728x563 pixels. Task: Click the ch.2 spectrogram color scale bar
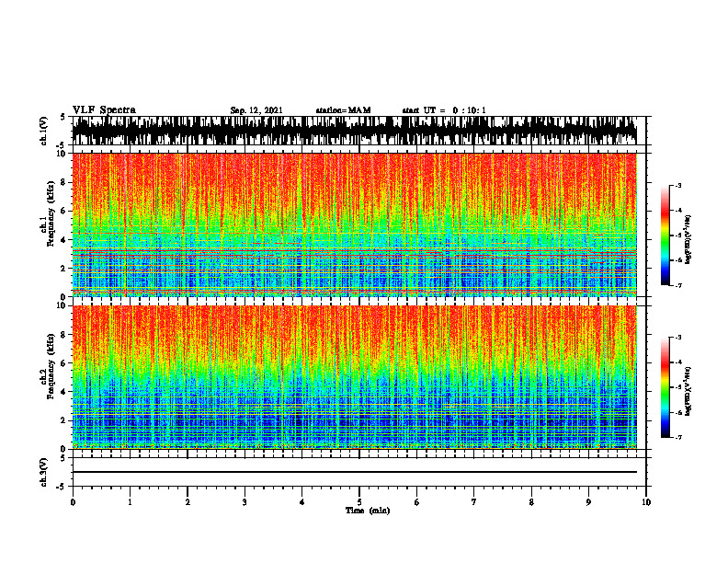tap(665, 387)
